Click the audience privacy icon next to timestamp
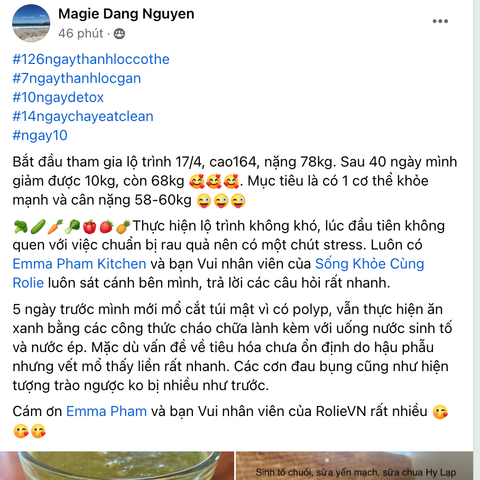The image size is (480, 480). point(119,34)
